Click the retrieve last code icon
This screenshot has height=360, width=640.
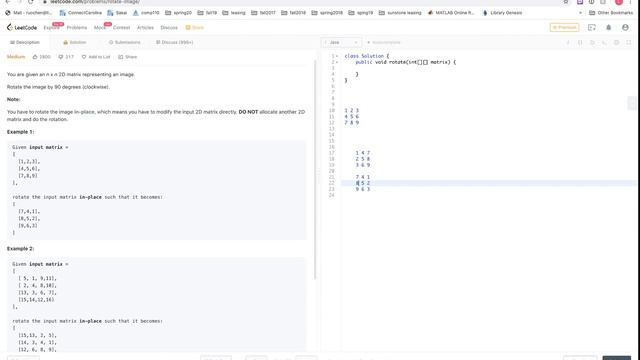[592, 42]
